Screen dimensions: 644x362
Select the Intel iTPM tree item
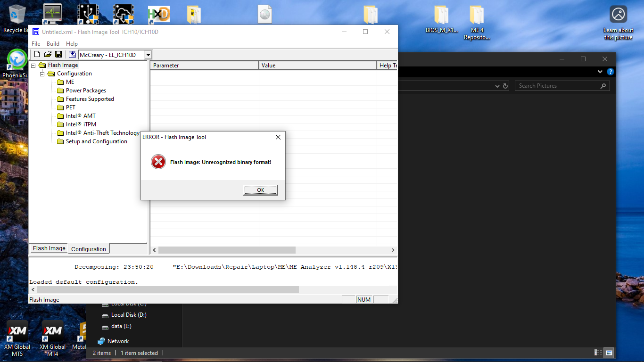pos(81,124)
